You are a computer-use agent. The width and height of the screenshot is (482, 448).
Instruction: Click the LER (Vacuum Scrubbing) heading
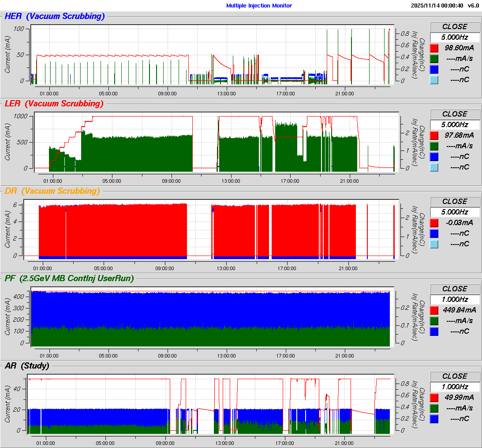54,104
